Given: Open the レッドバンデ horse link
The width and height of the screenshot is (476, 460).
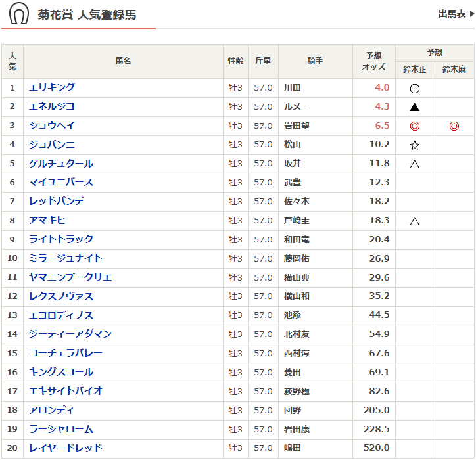Looking at the screenshot, I should (x=57, y=201).
